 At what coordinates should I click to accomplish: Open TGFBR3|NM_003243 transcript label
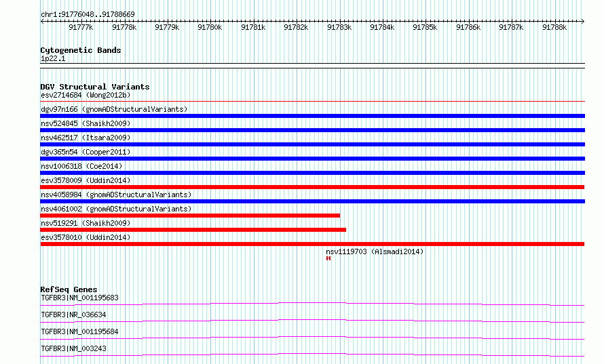tap(73, 348)
